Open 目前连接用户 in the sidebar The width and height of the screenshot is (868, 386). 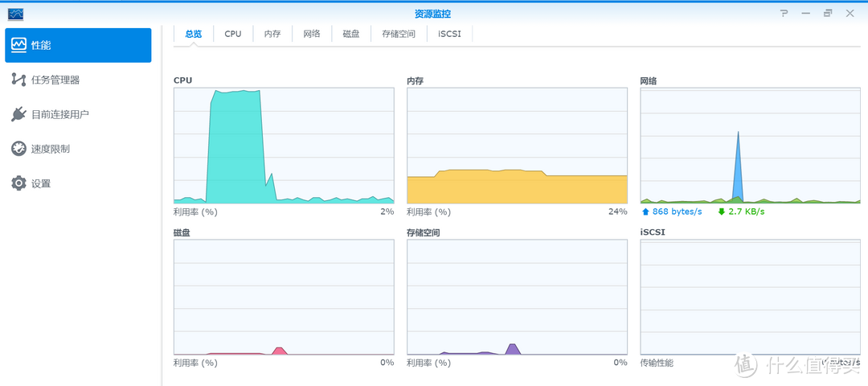pos(78,115)
